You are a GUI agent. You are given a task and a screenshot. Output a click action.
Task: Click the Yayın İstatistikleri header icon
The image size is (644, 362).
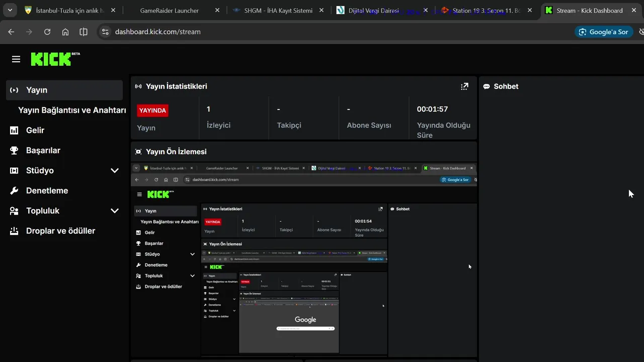[x=138, y=86]
